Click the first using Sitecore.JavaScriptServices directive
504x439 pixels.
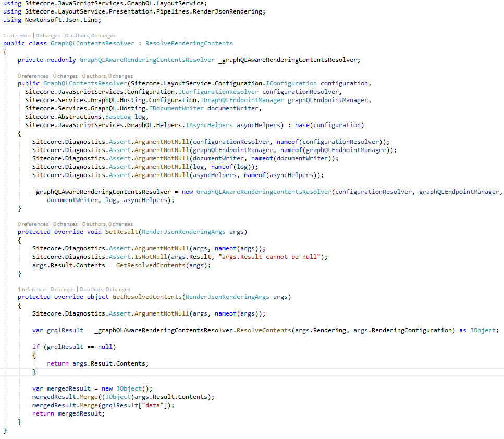coord(91,4)
